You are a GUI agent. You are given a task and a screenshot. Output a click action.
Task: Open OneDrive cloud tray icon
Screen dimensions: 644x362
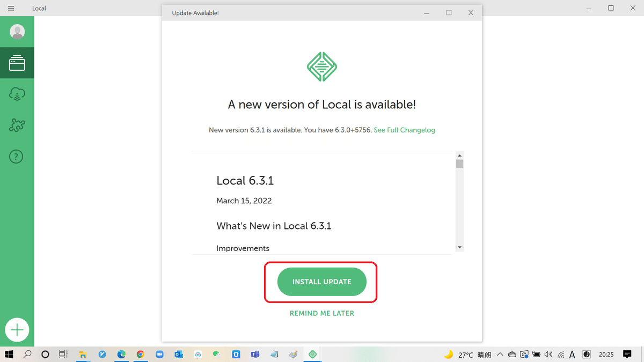click(512, 354)
